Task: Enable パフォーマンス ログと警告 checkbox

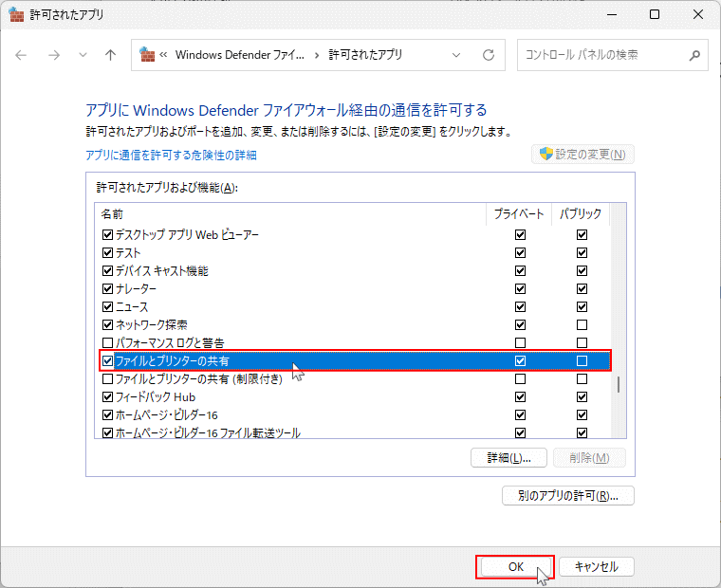Action: 107,343
